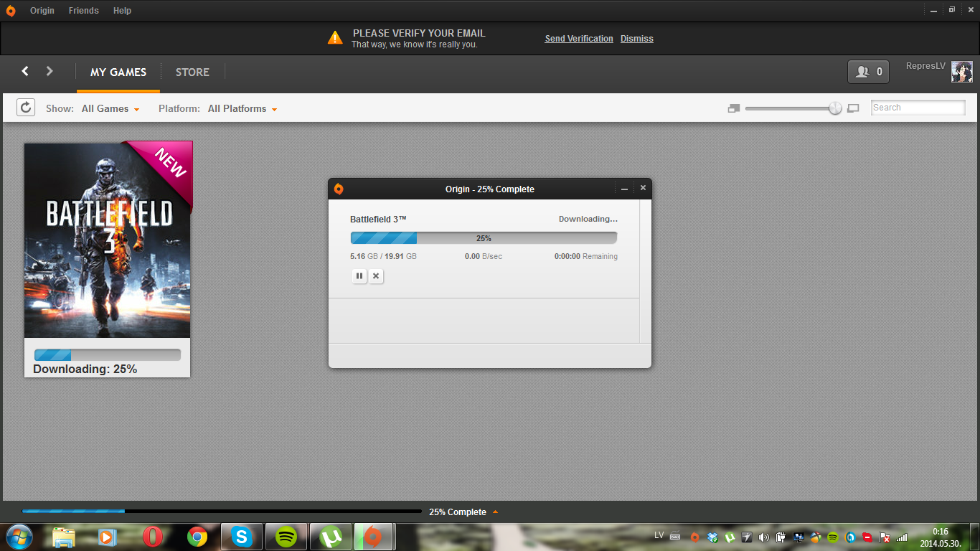Click the Dropbox tray icon
980x551 pixels.
pos(712,537)
